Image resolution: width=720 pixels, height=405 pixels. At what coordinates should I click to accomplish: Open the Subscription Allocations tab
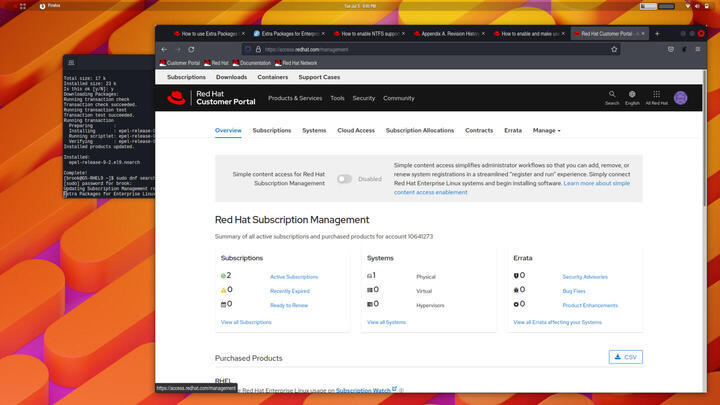(420, 130)
